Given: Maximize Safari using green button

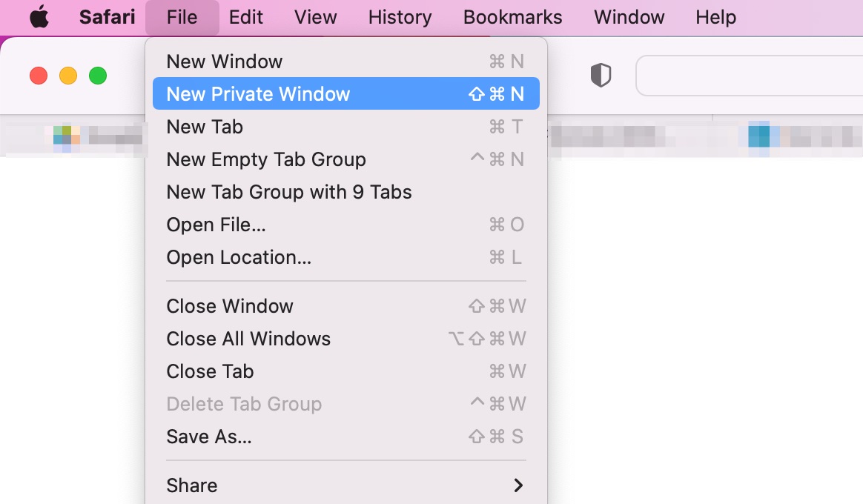Looking at the screenshot, I should tap(98, 76).
